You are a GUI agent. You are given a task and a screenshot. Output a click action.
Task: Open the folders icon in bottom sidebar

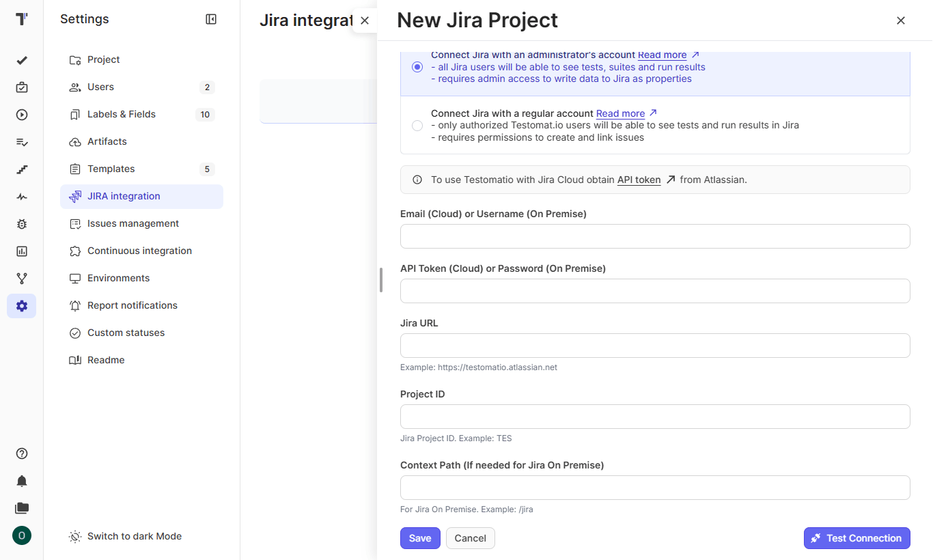click(x=22, y=508)
